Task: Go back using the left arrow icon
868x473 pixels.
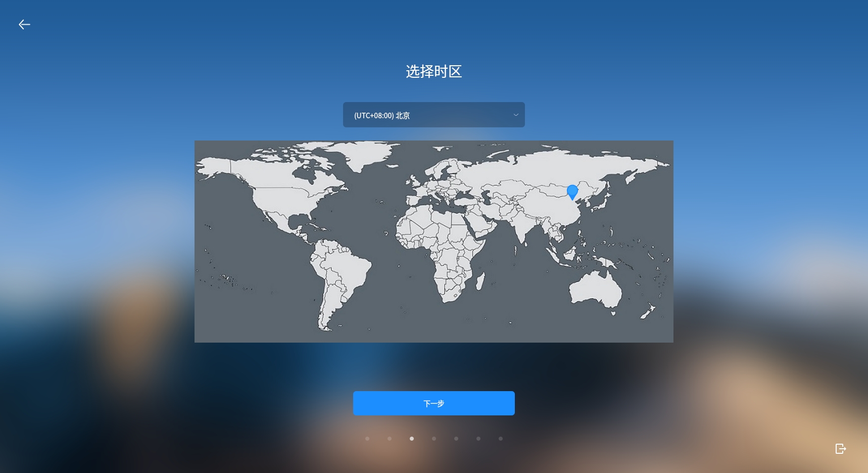Action: tap(24, 24)
